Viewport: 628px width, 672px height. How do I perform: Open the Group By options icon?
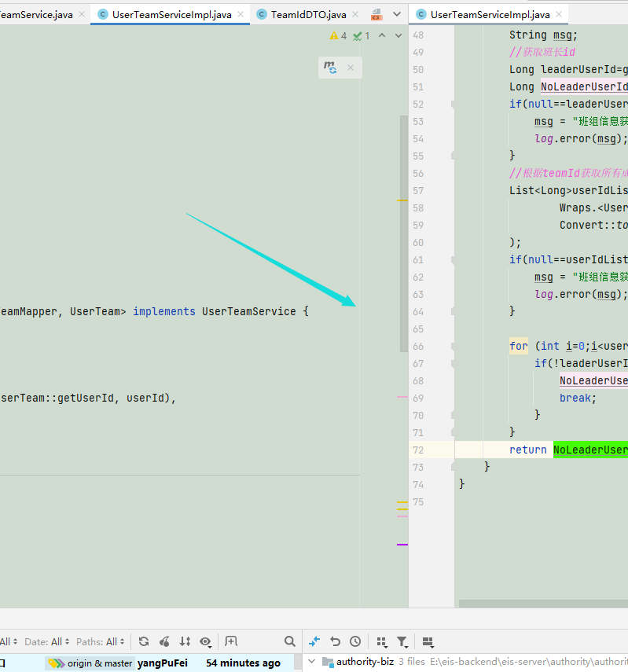tap(381, 641)
